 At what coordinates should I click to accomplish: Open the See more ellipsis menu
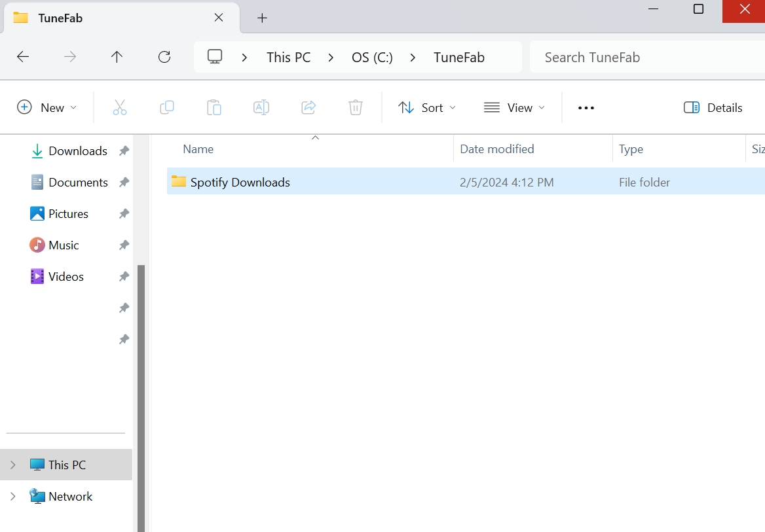coord(586,107)
